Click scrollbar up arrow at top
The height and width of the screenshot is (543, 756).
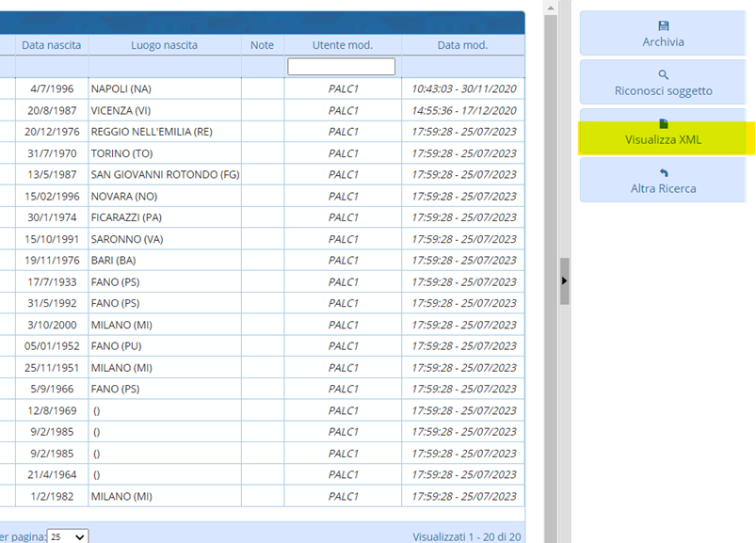pyautogui.click(x=551, y=8)
